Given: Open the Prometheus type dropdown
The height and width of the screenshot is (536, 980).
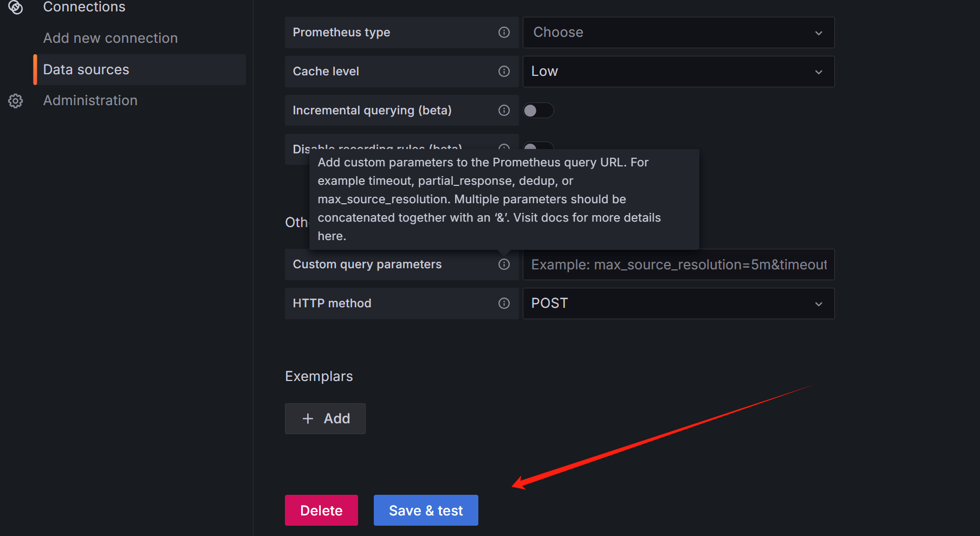Looking at the screenshot, I should 678,33.
